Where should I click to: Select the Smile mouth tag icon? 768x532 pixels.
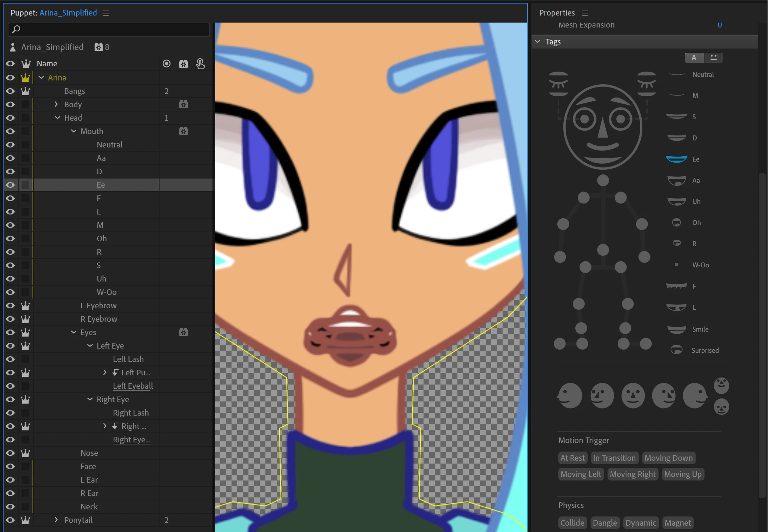pyautogui.click(x=677, y=329)
